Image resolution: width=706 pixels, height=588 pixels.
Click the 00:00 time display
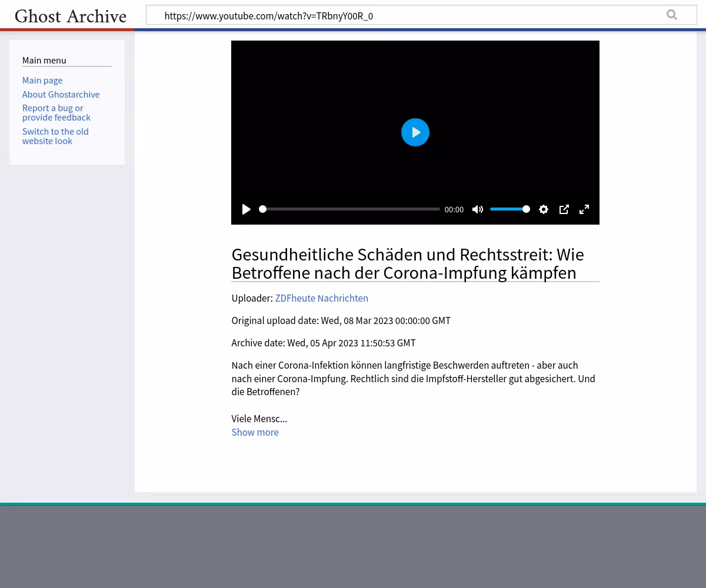coord(454,209)
